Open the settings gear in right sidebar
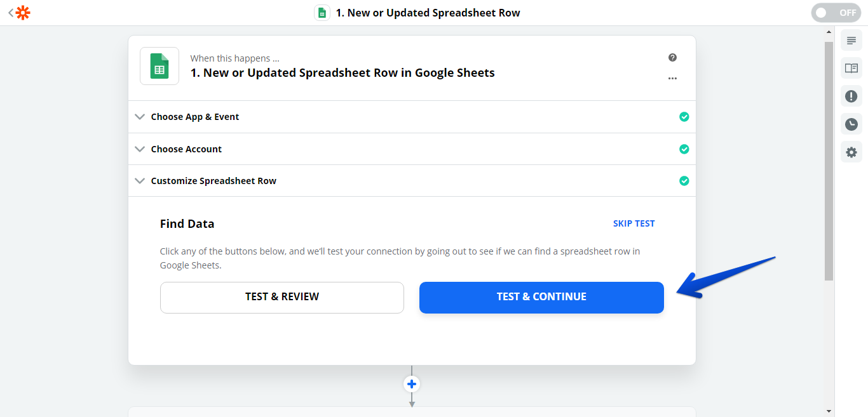868x417 pixels. [x=851, y=152]
